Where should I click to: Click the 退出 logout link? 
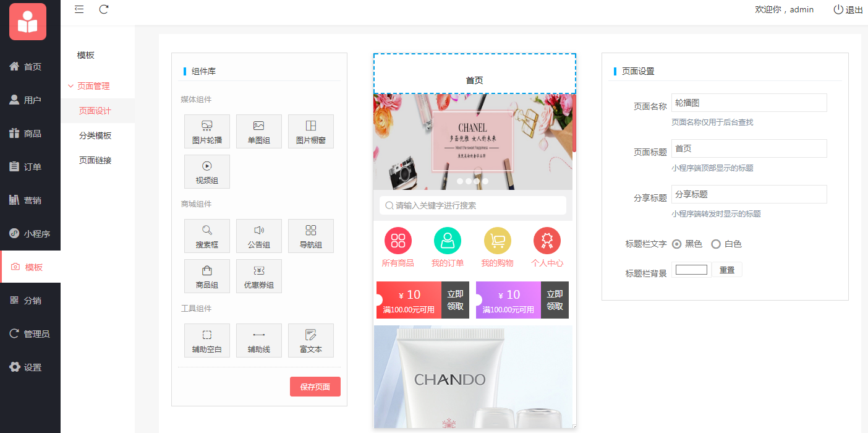(x=848, y=10)
